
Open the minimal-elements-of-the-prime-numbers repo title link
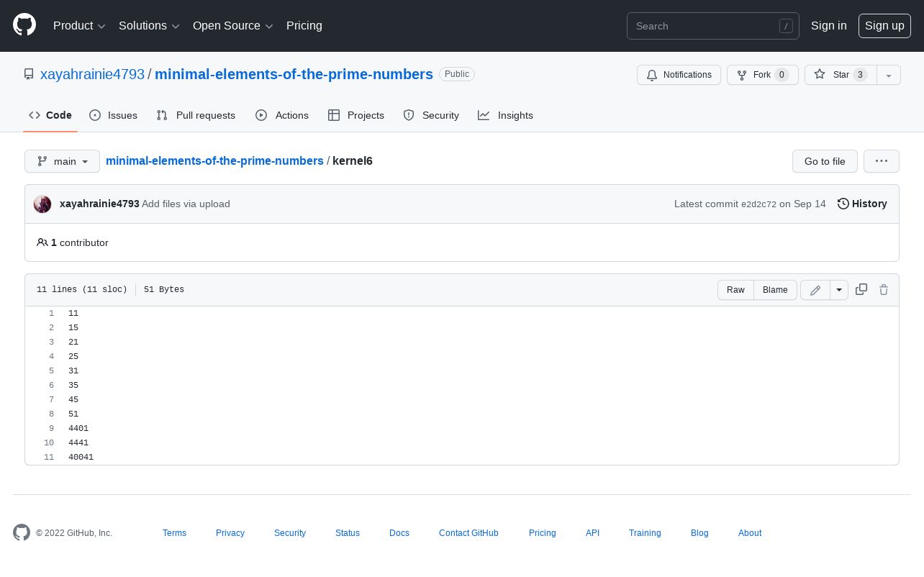[294, 74]
